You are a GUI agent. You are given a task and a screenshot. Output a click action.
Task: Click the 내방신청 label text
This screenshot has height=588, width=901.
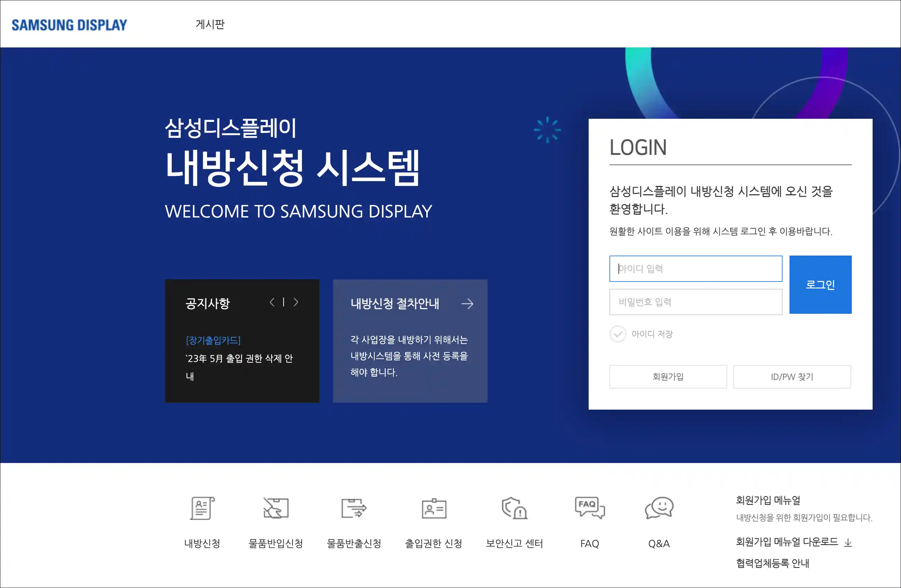(202, 543)
